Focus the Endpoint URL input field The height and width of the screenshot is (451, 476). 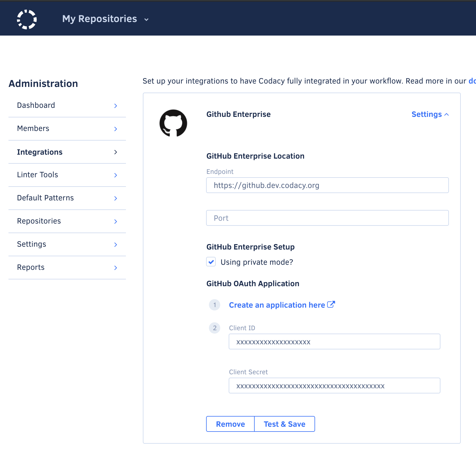(327, 185)
